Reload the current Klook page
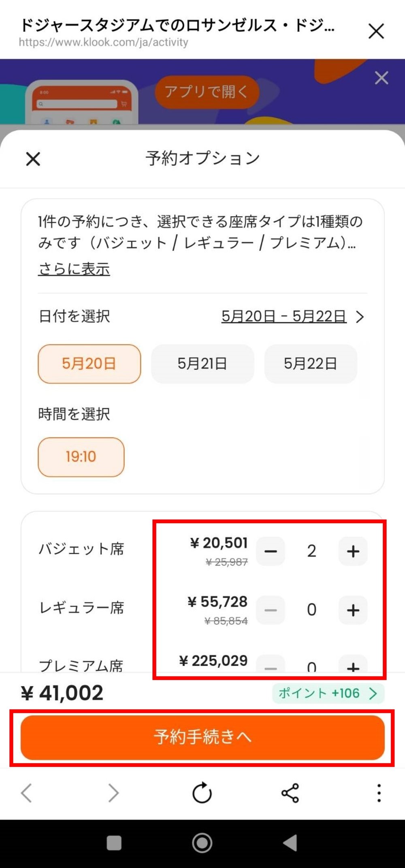405x868 pixels. pos(201,793)
